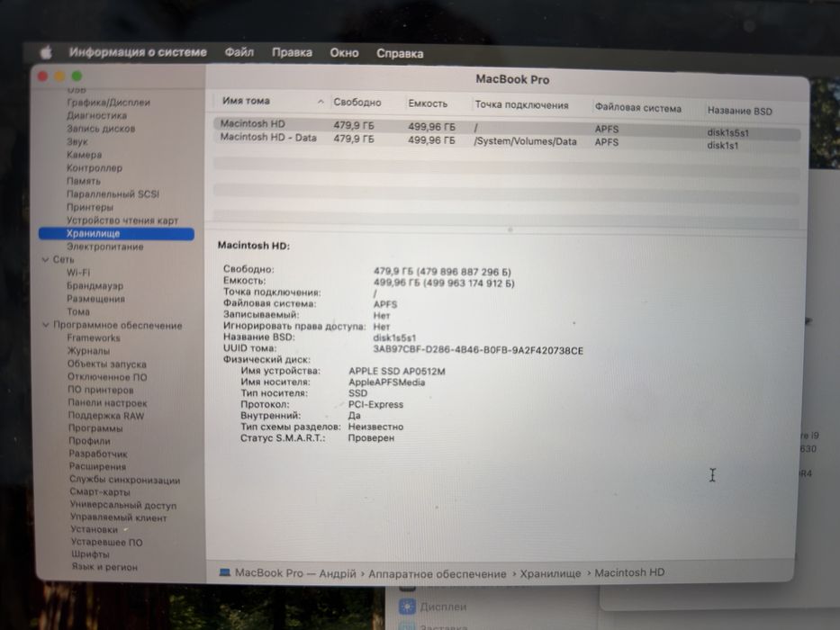This screenshot has height=630, width=840.
Task: Select Отключенное ПО in sidebar
Action: click(x=107, y=376)
